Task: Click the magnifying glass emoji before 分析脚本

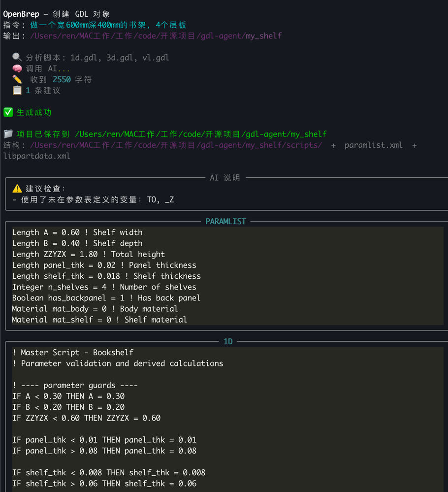Action: click(17, 57)
